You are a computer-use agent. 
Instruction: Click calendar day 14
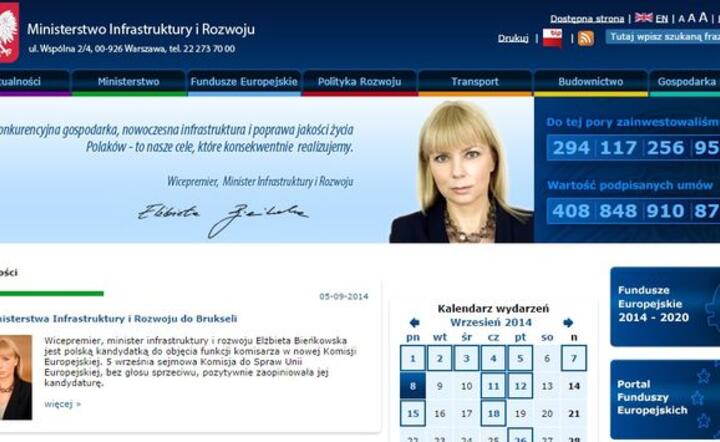click(x=574, y=386)
